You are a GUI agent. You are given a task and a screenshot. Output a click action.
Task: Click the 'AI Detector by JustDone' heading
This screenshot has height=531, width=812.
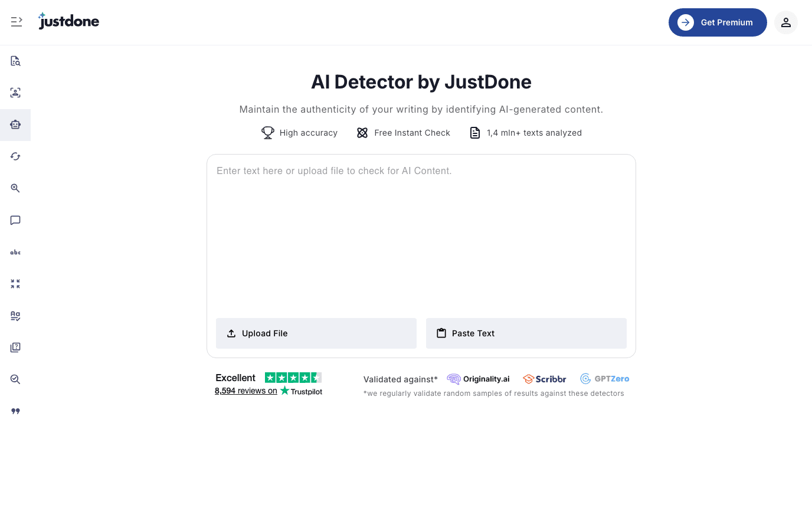[421, 82]
